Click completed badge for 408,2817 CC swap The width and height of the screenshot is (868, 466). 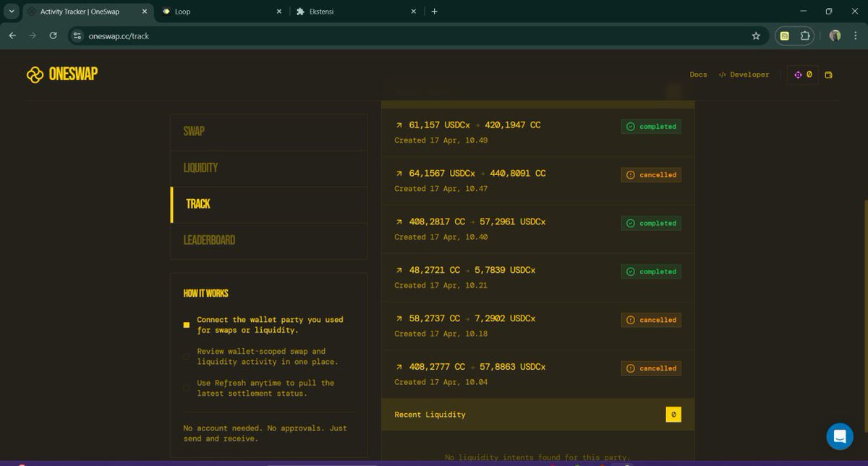pos(651,224)
